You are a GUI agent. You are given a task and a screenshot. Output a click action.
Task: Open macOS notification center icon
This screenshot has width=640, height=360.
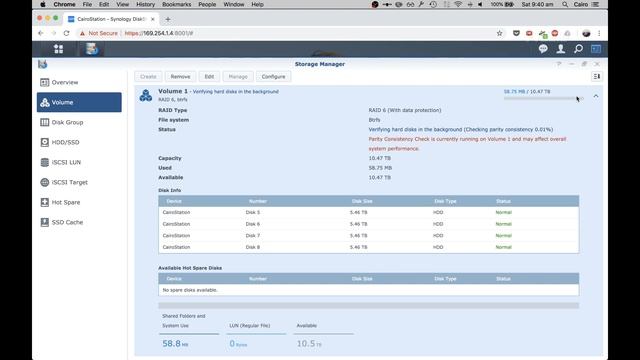point(596,4)
